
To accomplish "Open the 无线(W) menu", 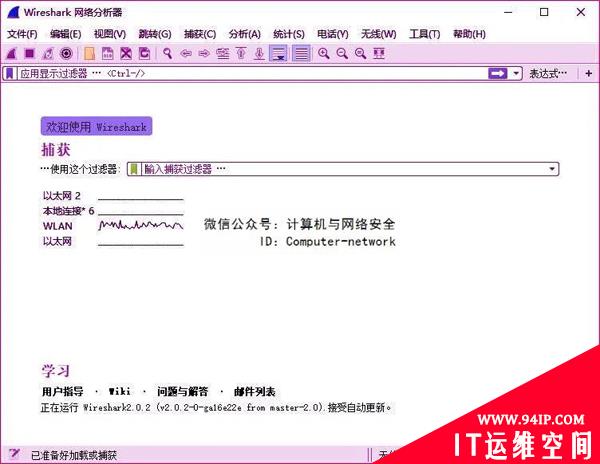I will tap(379, 34).
